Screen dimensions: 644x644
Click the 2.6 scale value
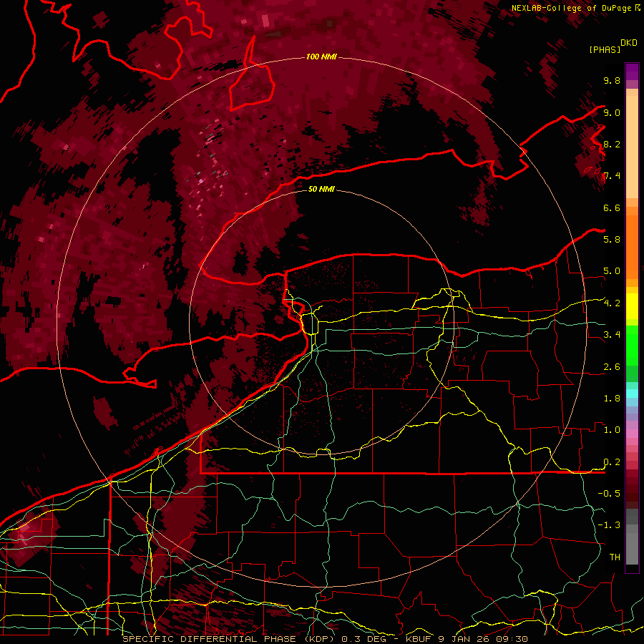coord(612,367)
